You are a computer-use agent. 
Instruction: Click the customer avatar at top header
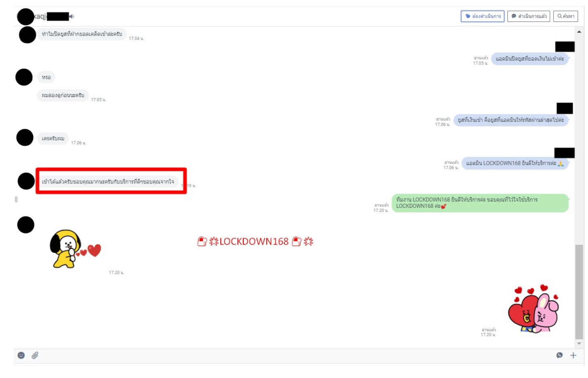pyautogui.click(x=26, y=17)
